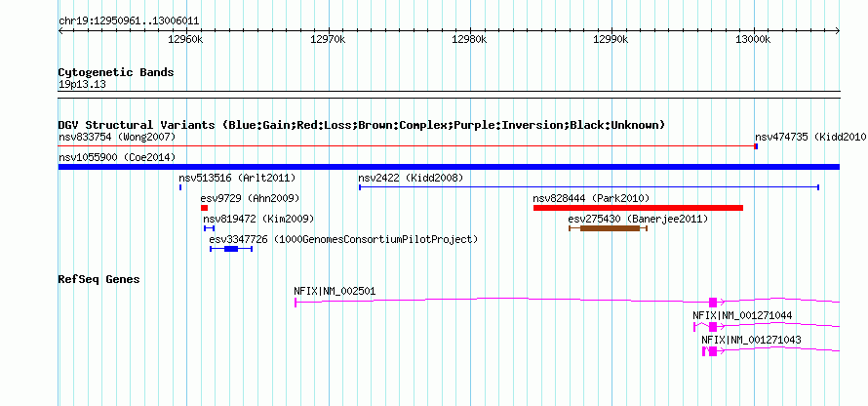Click the 'nsv2422 (Kidd2008)' label

click(411, 178)
